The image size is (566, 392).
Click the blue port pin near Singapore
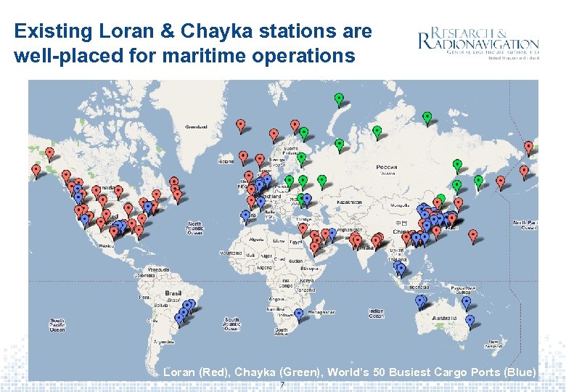(x=401, y=271)
